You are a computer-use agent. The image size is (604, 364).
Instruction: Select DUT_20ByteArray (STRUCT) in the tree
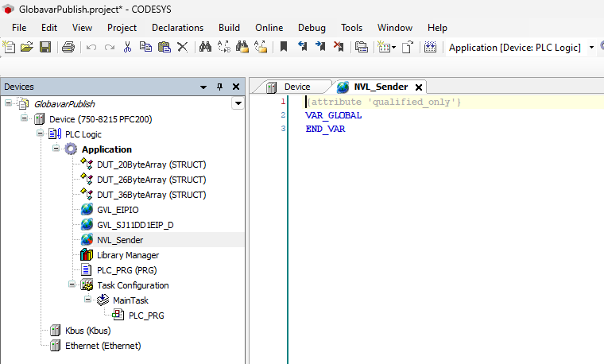pos(151,165)
